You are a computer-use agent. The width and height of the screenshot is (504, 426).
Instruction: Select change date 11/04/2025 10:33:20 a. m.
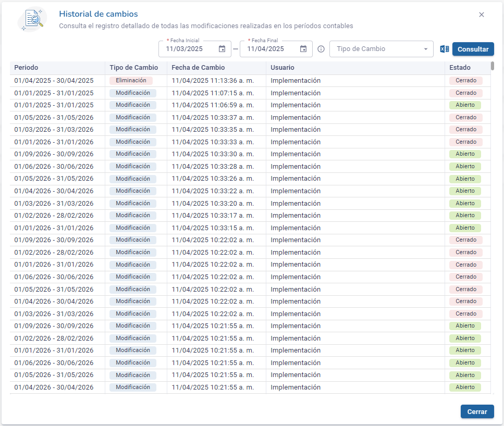(x=213, y=204)
